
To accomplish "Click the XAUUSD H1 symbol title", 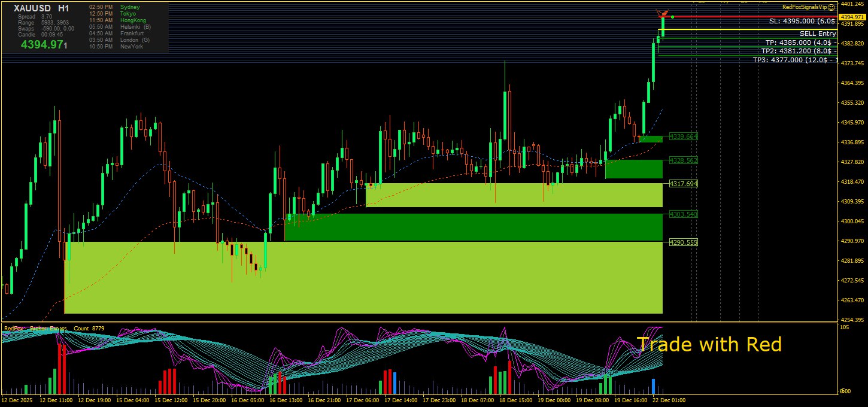I will pos(41,8).
